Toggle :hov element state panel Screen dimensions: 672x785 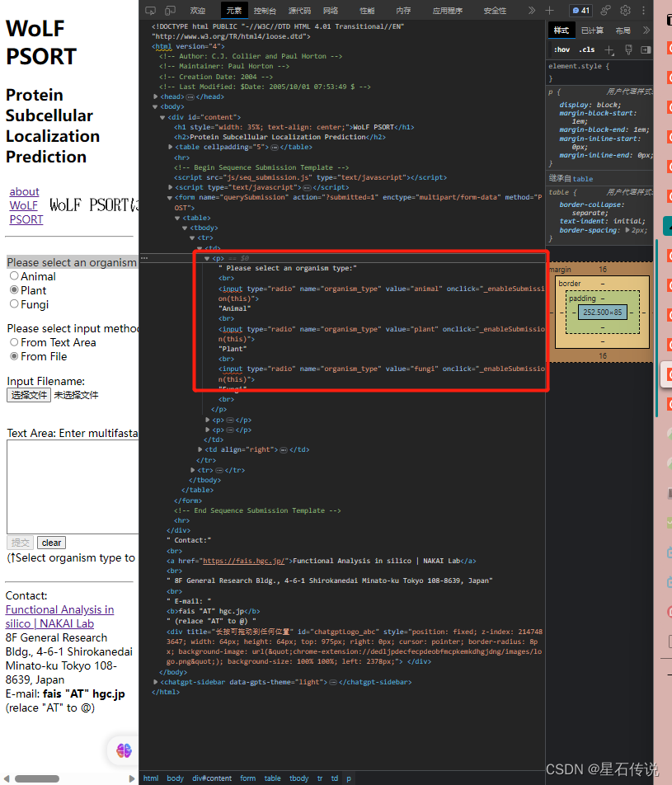point(562,49)
